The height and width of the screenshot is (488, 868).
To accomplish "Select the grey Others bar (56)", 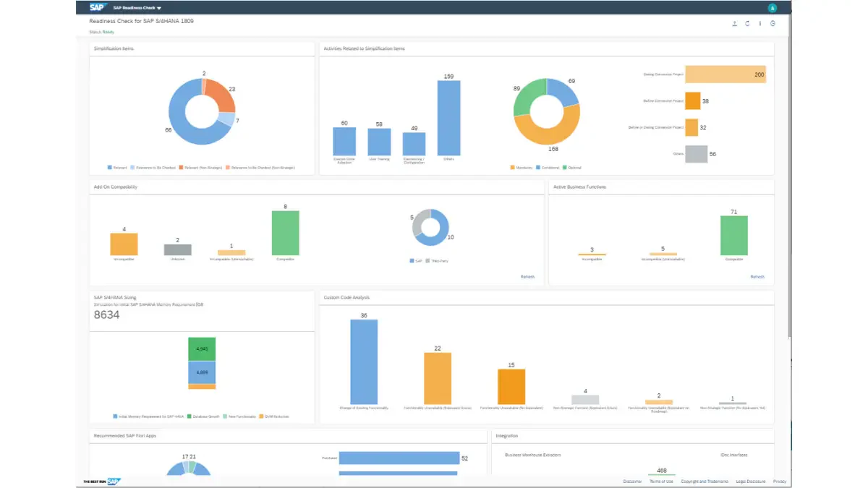I will (x=696, y=154).
